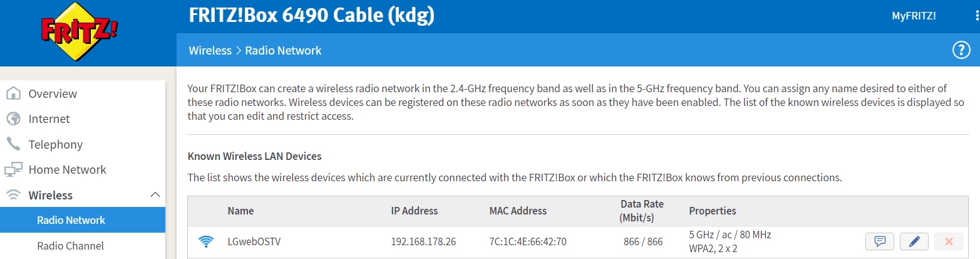Switch to the Radio Channel submenu item
980x259 pixels.
tap(70, 246)
